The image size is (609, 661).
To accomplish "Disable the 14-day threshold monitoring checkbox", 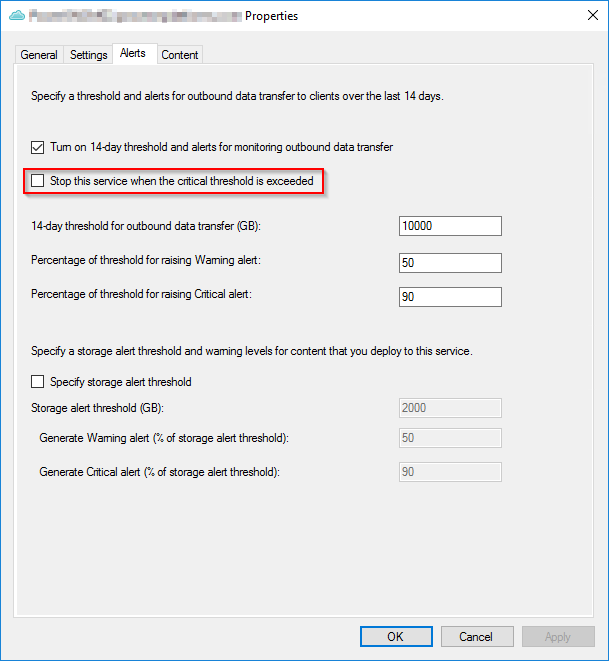I will click(38, 147).
